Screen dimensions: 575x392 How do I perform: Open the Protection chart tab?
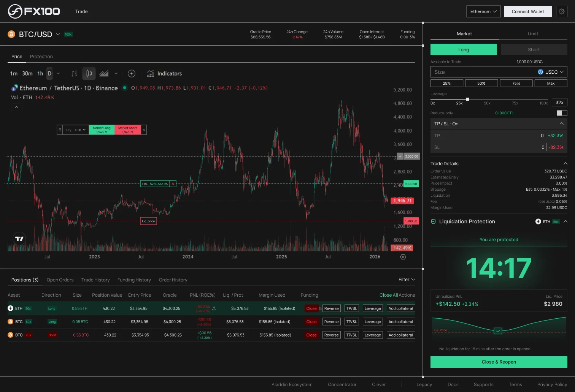(41, 57)
